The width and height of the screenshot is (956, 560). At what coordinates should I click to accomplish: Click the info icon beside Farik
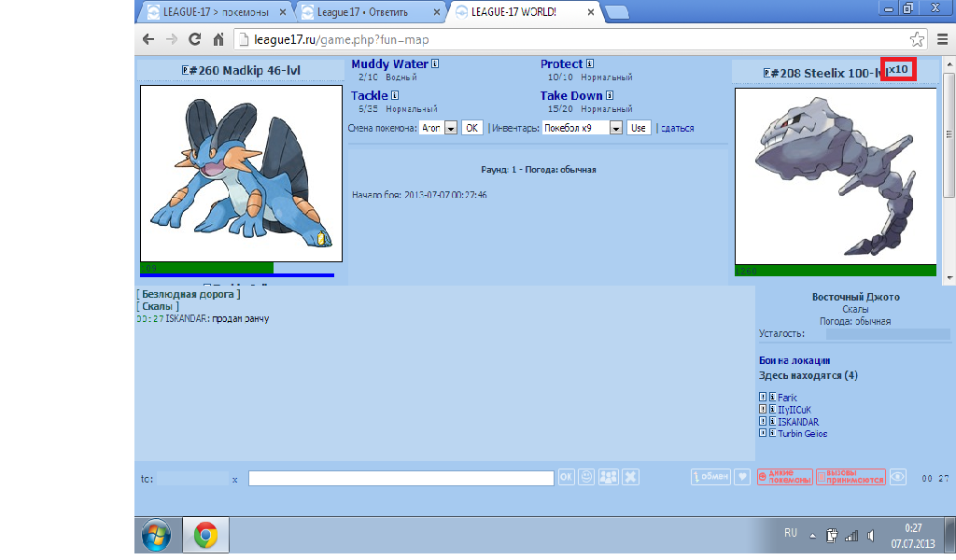[x=772, y=397]
